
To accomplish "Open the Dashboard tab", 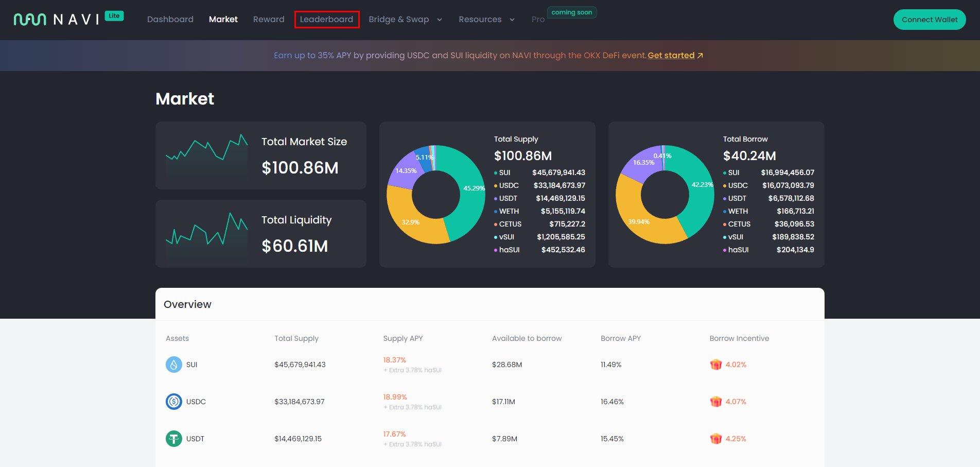I will click(170, 20).
